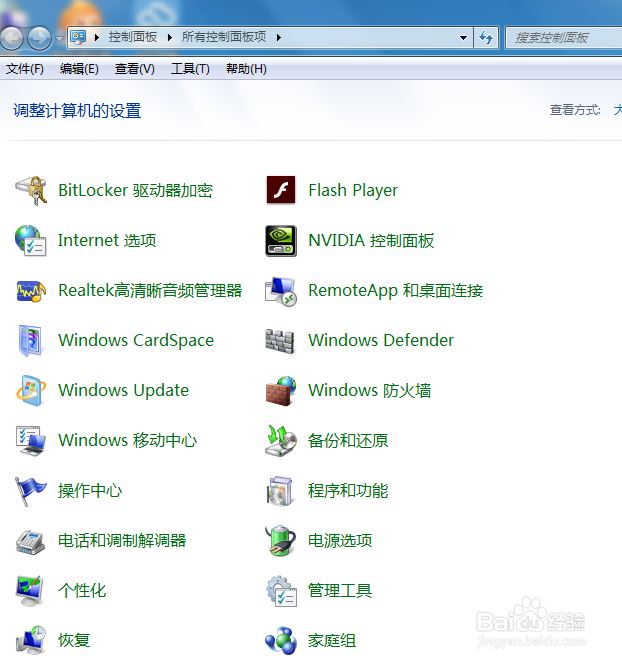
Task: Open the 电源选项 link
Action: coord(340,541)
